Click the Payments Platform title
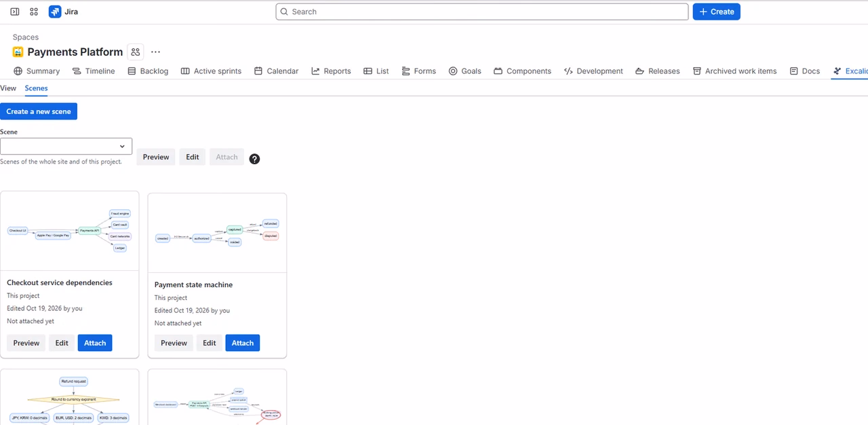 click(75, 52)
